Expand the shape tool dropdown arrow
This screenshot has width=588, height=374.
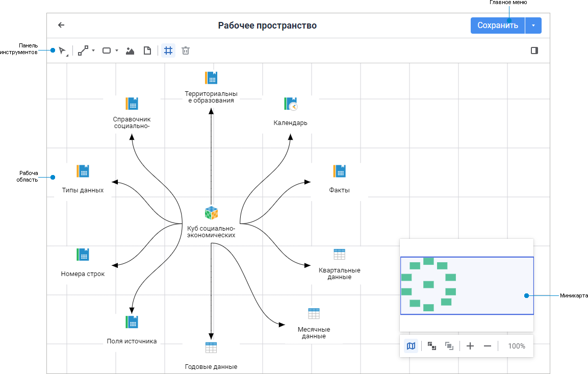point(117,51)
